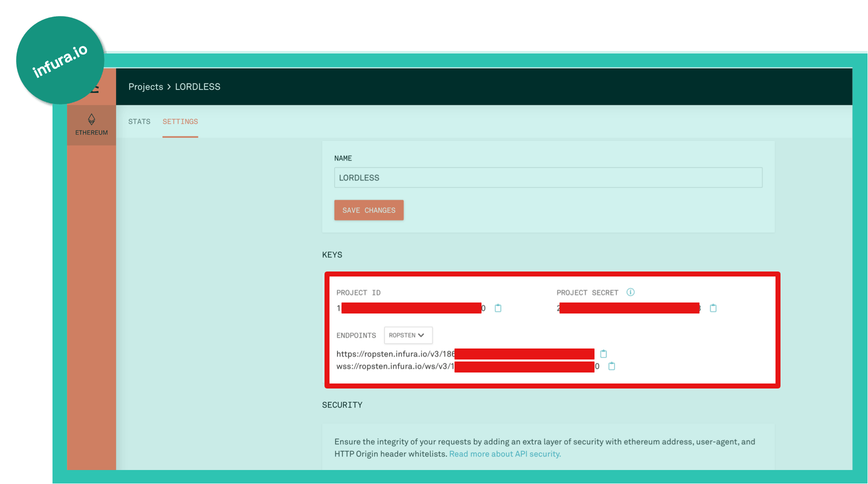Screen dimensions: 868x484
Task: Click the SAVE CHANGES button
Action: [369, 210]
